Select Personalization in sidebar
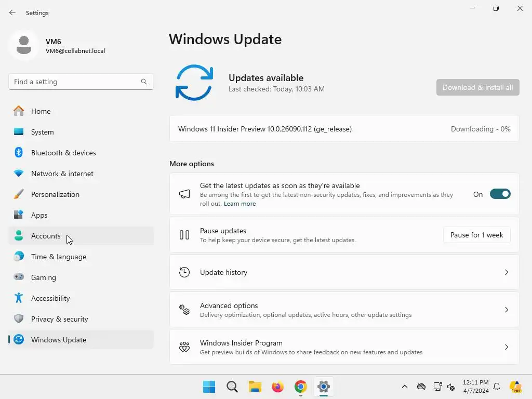The height and width of the screenshot is (399, 532). click(81, 194)
